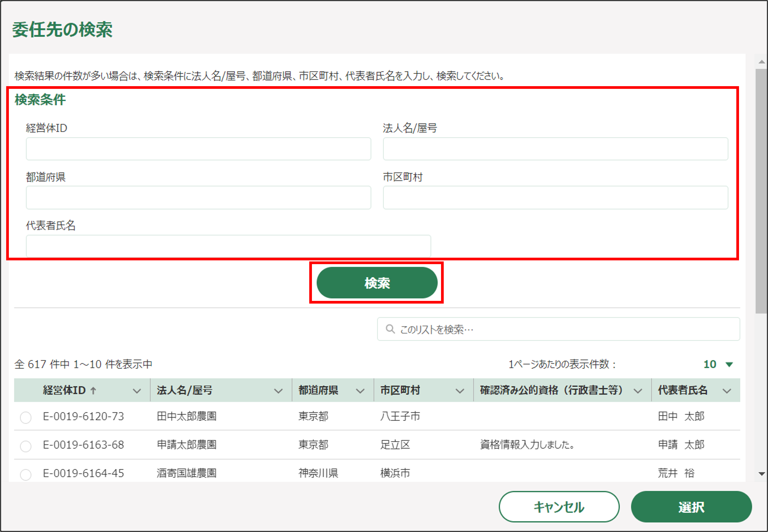
Task: Click the キャンセル button
Action: click(559, 507)
